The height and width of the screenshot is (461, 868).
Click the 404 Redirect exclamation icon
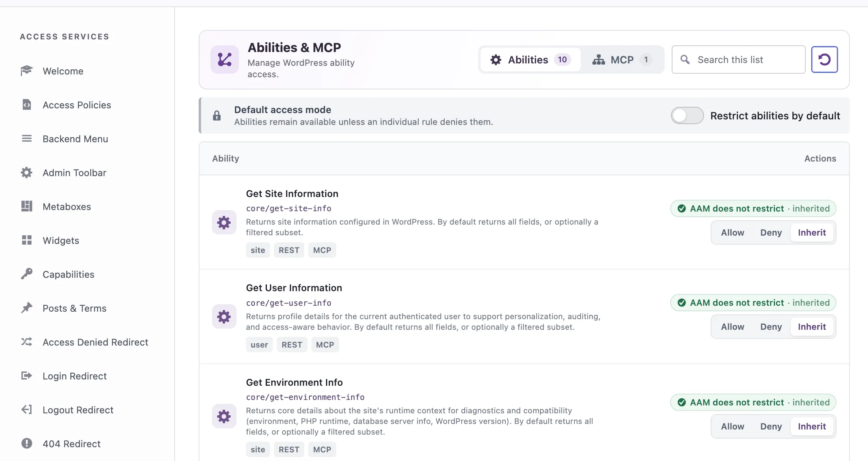pyautogui.click(x=26, y=443)
